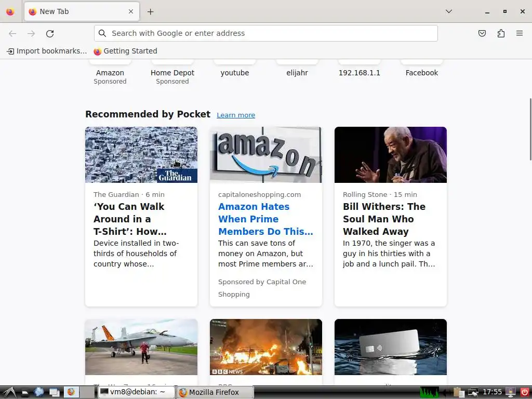Switch to vm8@debian terminal taskbar button

[137, 392]
